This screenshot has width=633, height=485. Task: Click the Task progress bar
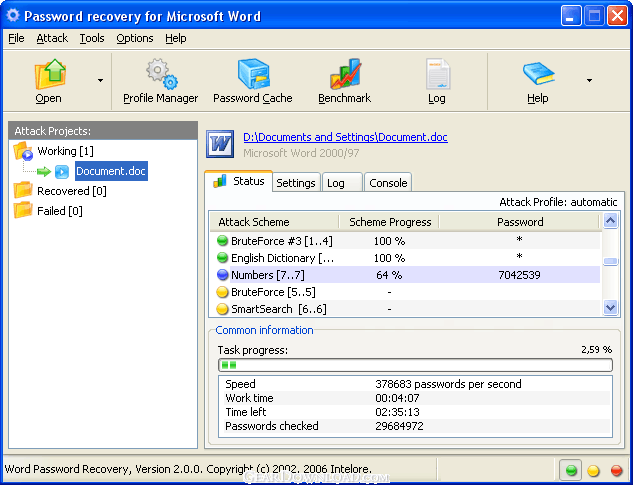[415, 365]
